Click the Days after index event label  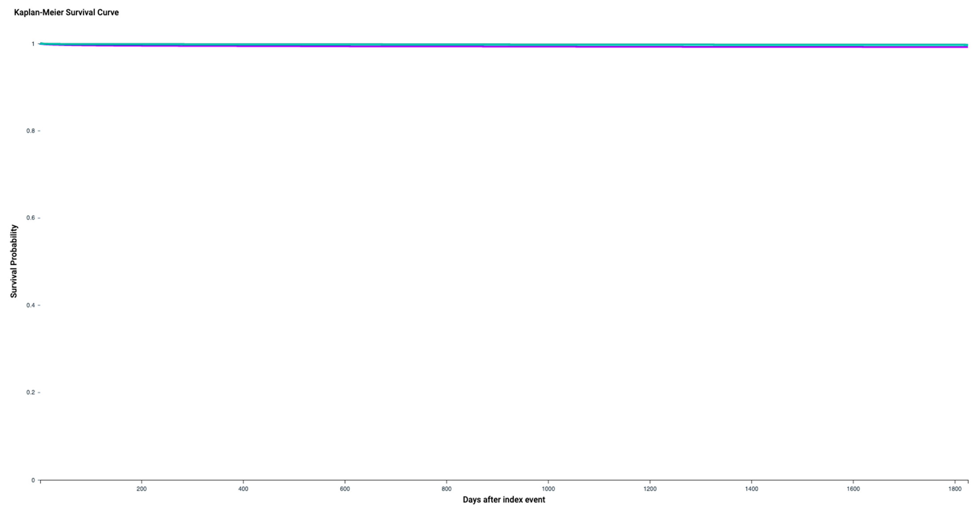click(x=504, y=499)
